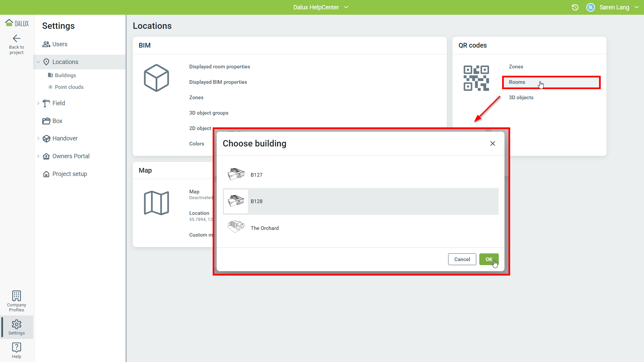
Task: Choose The Orchard building
Action: (264, 228)
